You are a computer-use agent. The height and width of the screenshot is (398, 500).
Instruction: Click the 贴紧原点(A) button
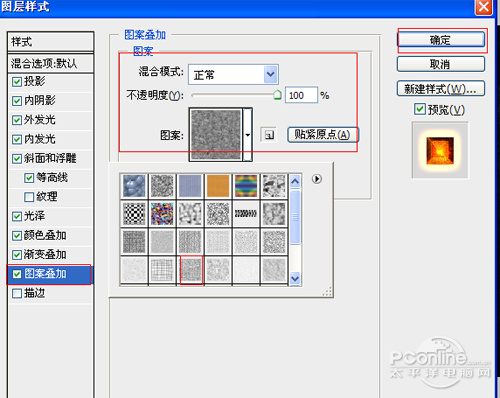[x=322, y=135]
